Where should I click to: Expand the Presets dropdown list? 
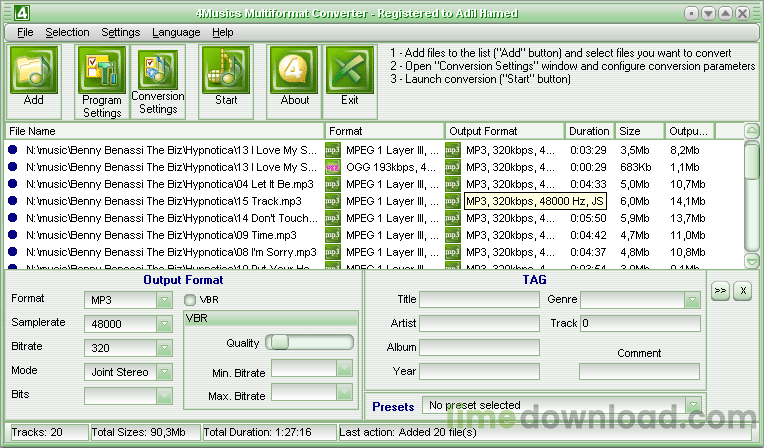tap(693, 405)
